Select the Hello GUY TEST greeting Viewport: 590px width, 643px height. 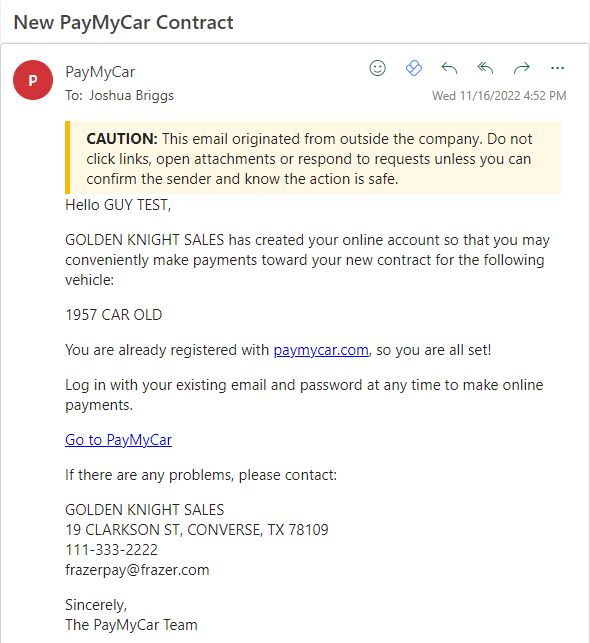click(118, 205)
